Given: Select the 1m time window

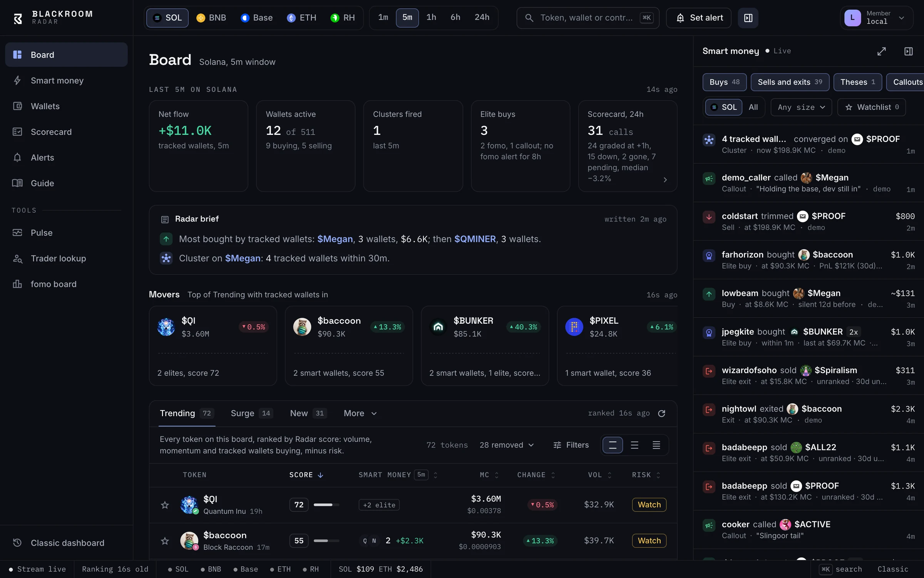Looking at the screenshot, I should tap(383, 18).
